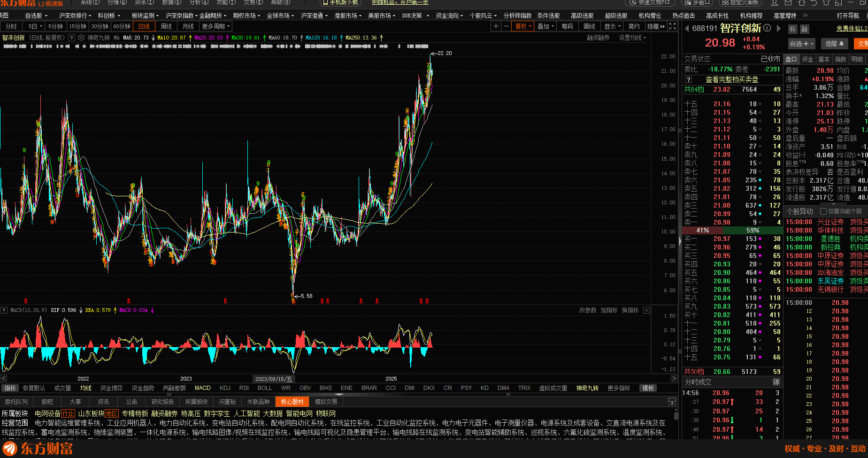Click the 简约 button
The height and width of the screenshot is (458, 868).
634,26
